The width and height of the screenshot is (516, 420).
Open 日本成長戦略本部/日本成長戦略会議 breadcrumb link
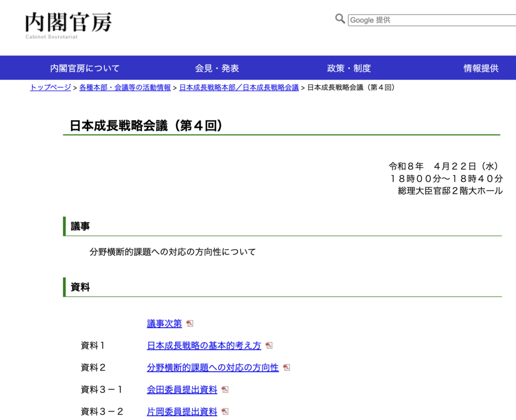click(239, 88)
